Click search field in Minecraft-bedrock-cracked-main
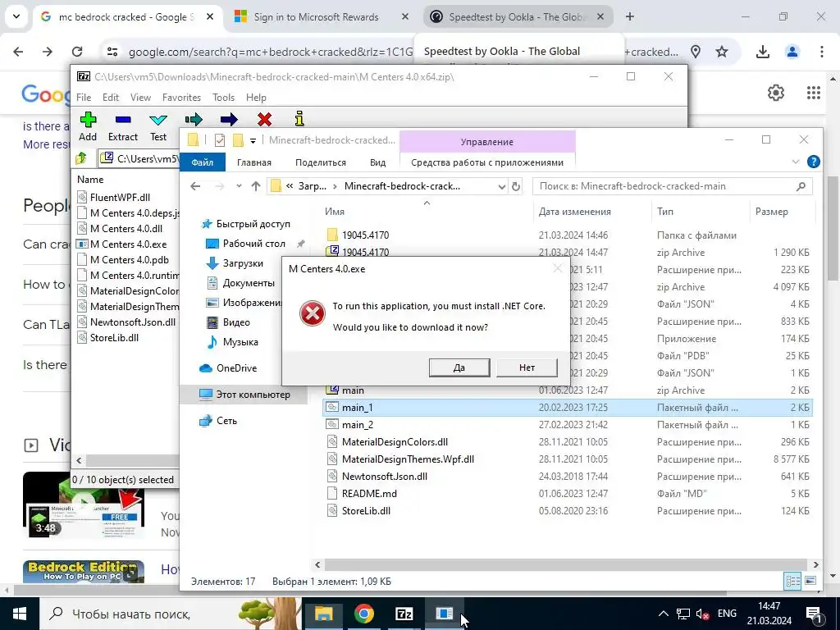This screenshot has height=630, width=840. click(x=673, y=186)
